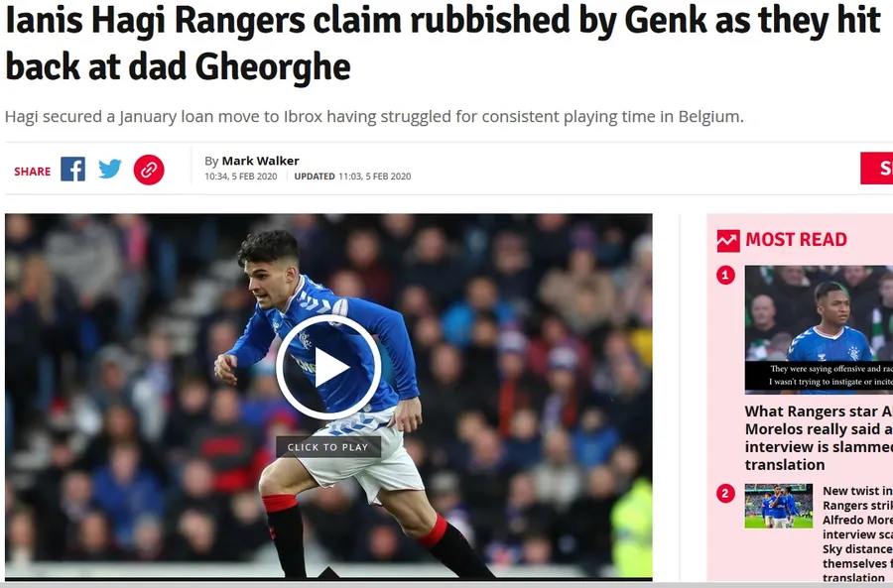Viewport: 893px width, 588px height.
Task: Play the Ianis Hagi video
Action: [x=328, y=367]
